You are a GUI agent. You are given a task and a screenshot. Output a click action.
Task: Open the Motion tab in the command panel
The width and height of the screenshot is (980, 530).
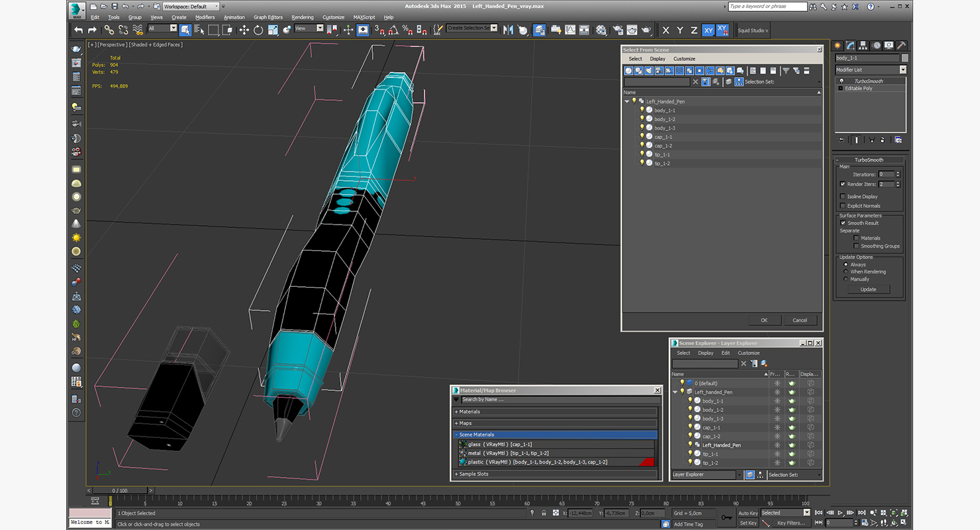click(x=876, y=46)
